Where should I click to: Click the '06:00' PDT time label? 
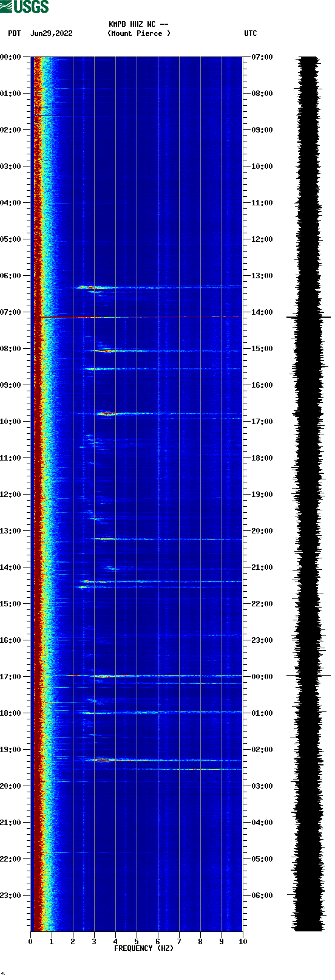[x=11, y=276]
